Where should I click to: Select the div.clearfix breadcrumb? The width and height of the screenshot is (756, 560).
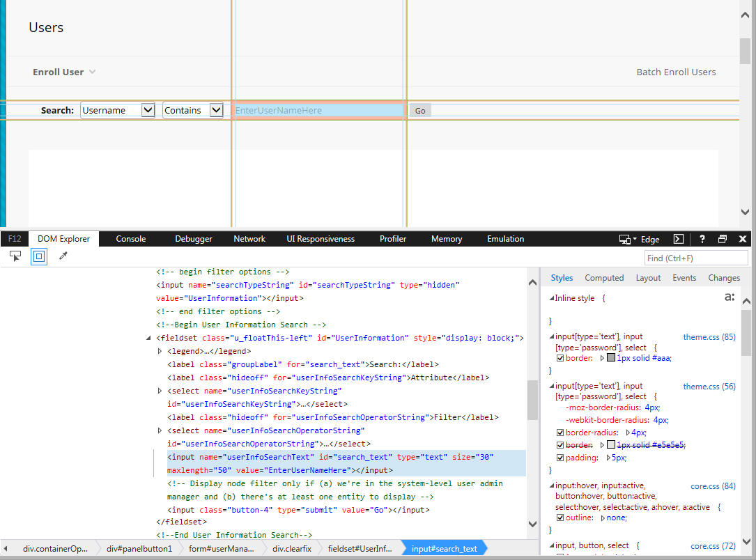coord(292,548)
